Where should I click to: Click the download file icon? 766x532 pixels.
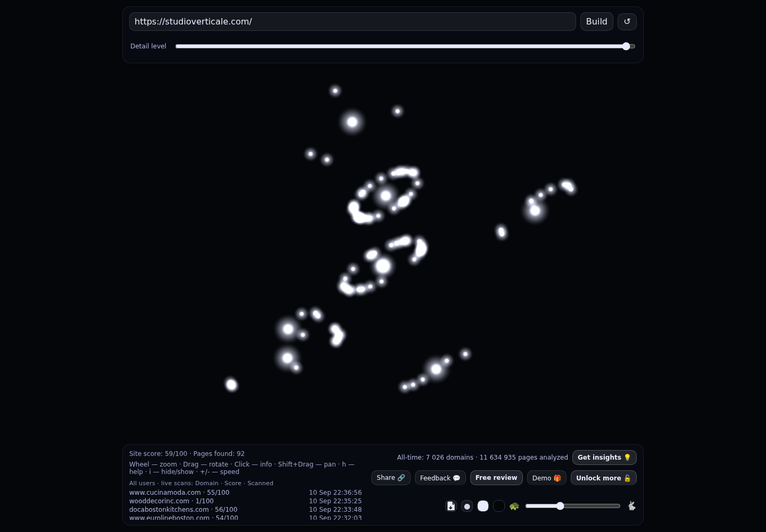tap(451, 506)
